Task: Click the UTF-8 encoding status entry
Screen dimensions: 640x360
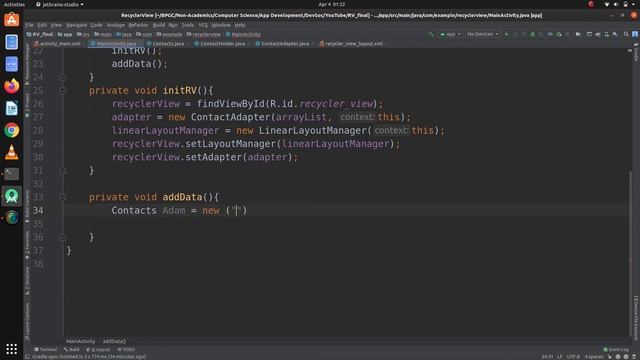Action: [573, 357]
